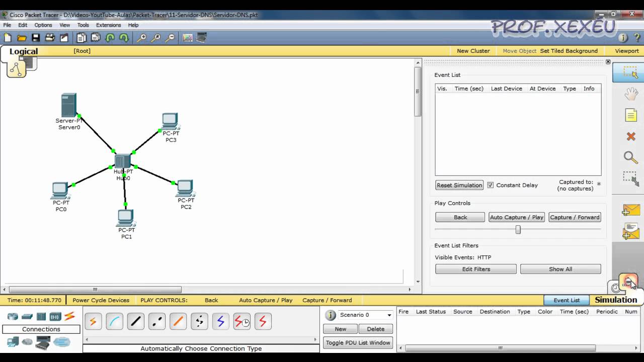Select the Wireless Devices category icon
644x362 pixels.
[55, 316]
